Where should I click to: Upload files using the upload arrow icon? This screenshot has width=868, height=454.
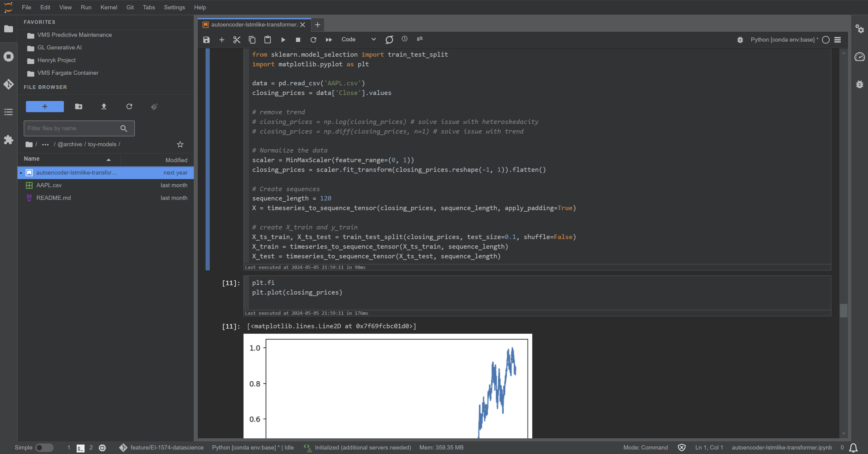click(x=104, y=106)
